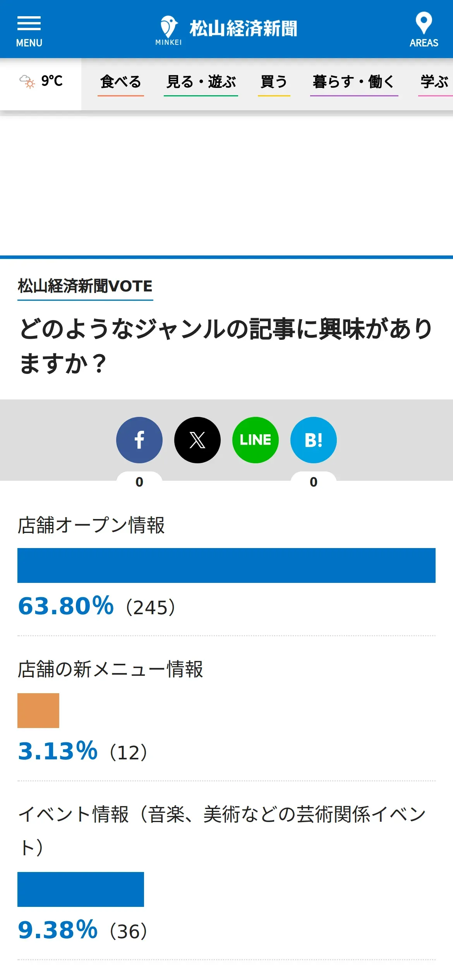Click the blue 63.80% result bar

[226, 565]
